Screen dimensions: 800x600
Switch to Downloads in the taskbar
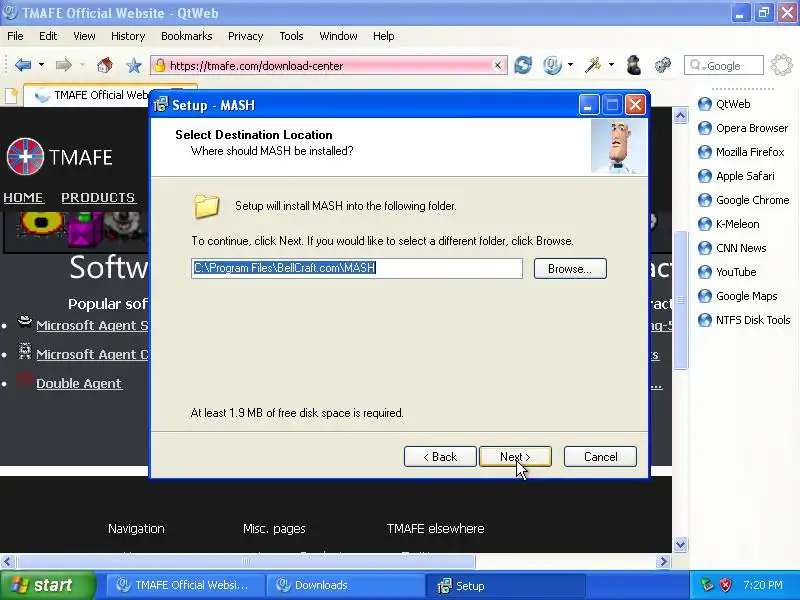(x=345, y=585)
